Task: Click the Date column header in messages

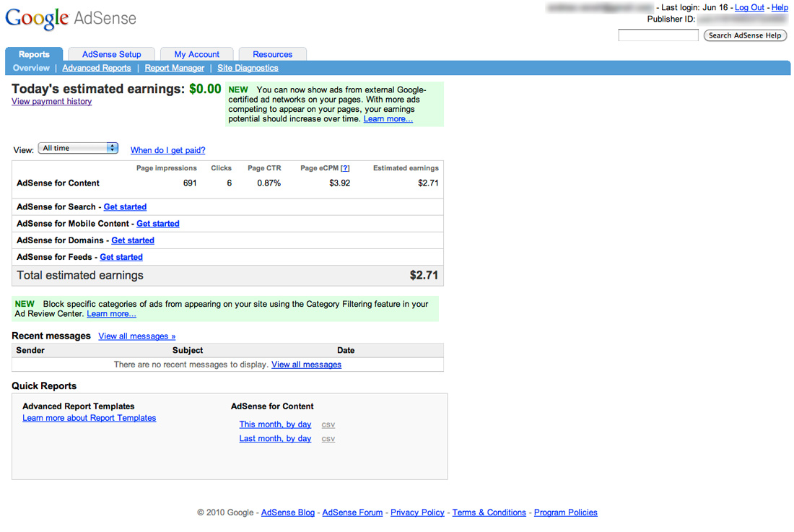Action: pyautogui.click(x=346, y=350)
